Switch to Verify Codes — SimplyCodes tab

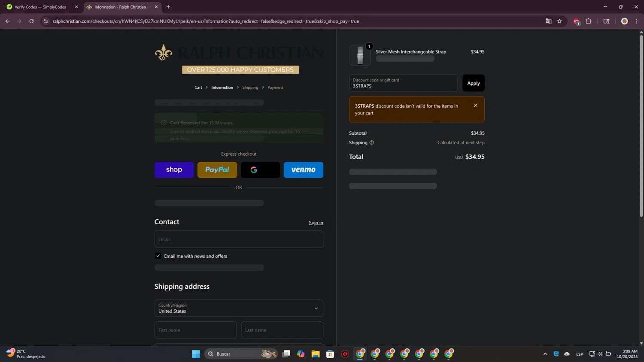tap(40, 7)
